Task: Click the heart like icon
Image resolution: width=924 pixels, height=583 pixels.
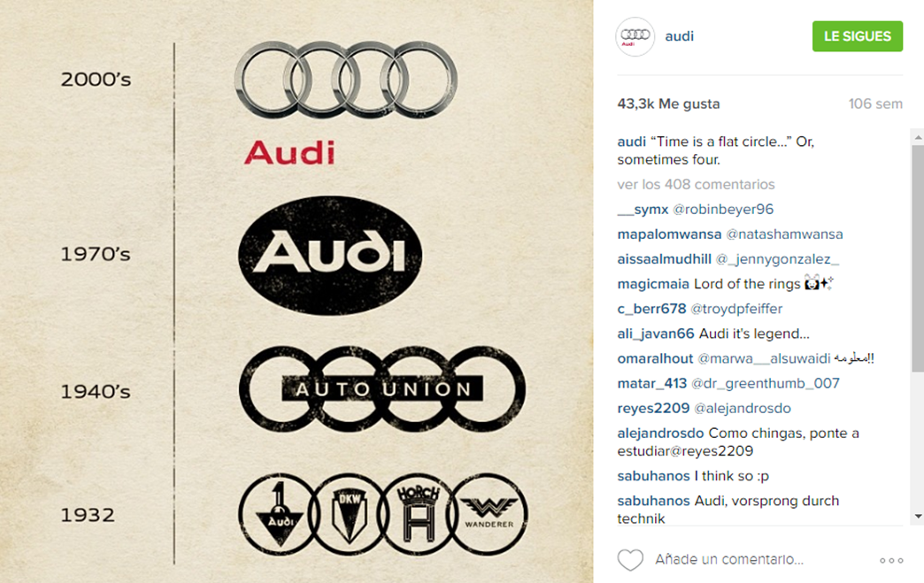Action: [x=630, y=559]
